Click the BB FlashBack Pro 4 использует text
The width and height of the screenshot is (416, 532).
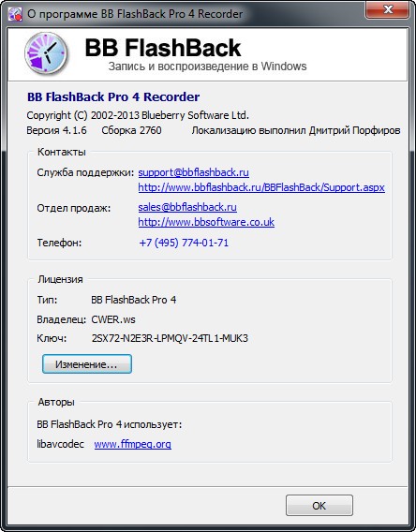pos(110,424)
